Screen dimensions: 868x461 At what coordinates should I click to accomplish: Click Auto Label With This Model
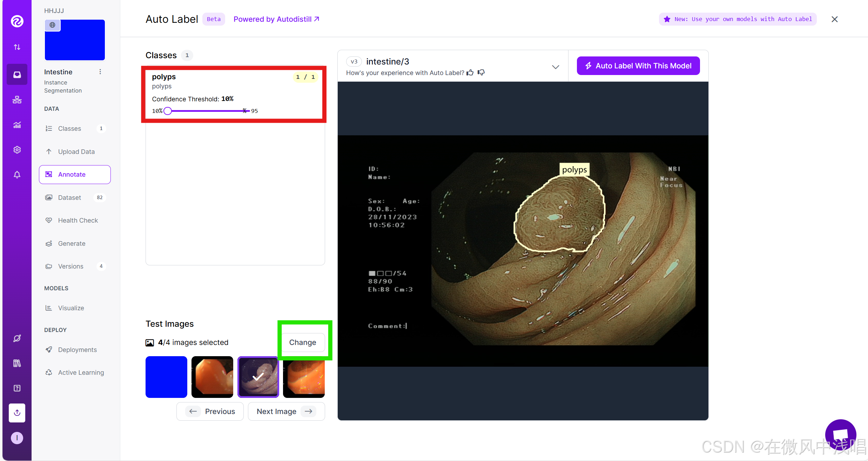(638, 66)
